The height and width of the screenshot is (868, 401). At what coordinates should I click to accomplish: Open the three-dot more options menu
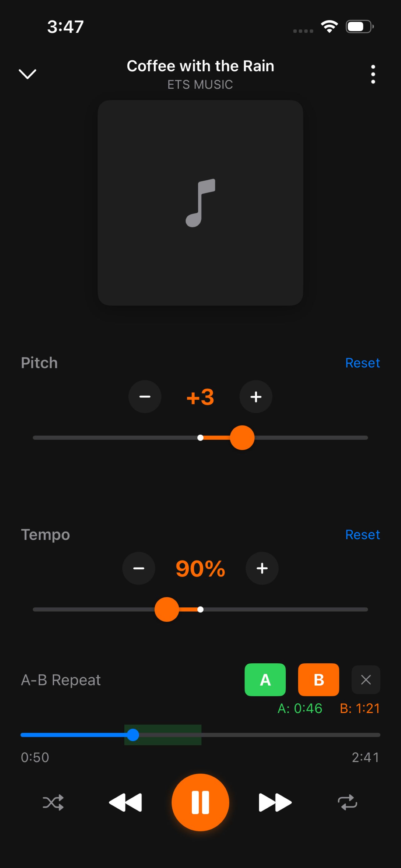click(373, 74)
